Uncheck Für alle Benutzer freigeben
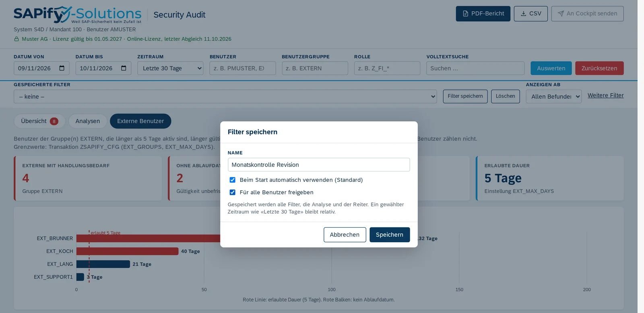644x313 pixels. tap(232, 192)
